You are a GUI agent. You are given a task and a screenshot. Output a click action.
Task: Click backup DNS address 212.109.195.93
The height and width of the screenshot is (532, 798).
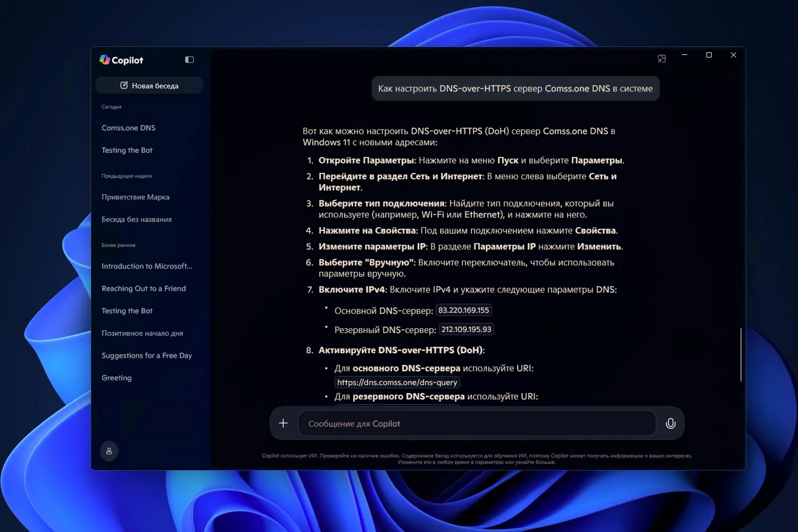467,329
